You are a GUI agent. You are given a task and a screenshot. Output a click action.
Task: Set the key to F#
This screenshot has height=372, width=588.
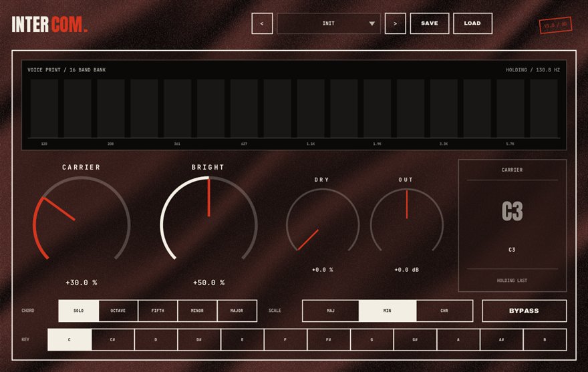point(329,340)
